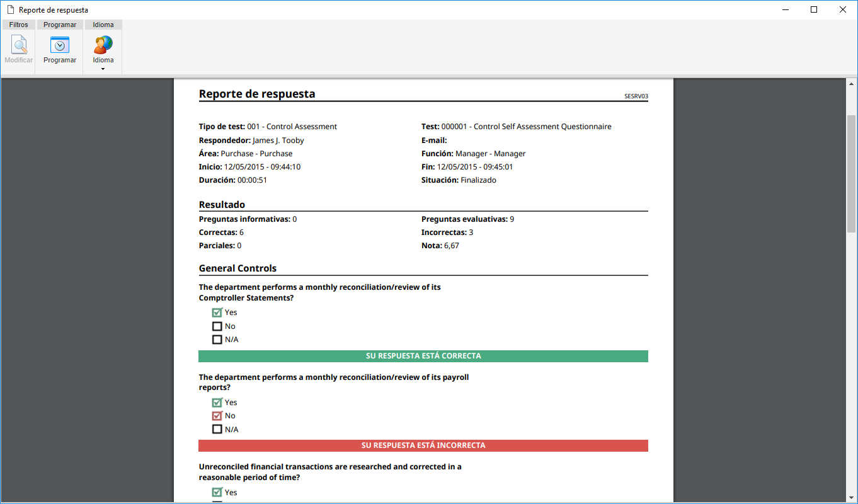This screenshot has height=504, width=858.
Task: Select the Programar ribbon group label
Action: (x=60, y=25)
